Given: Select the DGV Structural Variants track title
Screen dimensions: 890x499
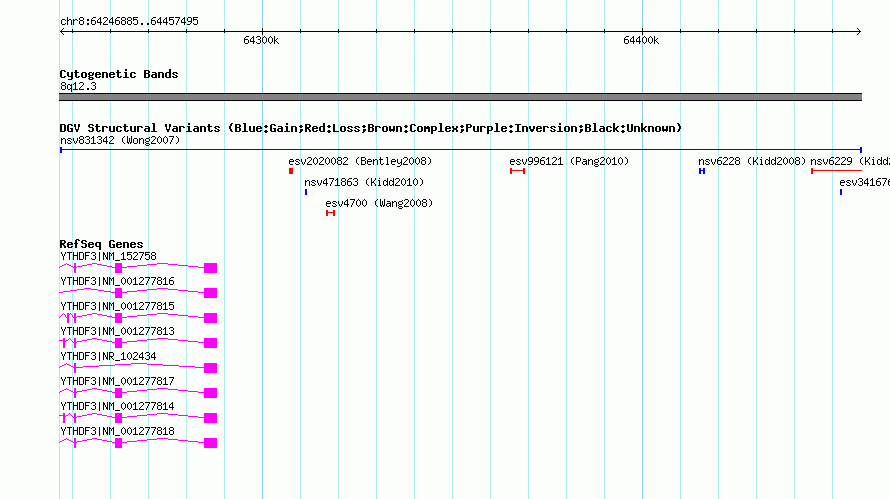Looking at the screenshot, I should coord(371,128).
